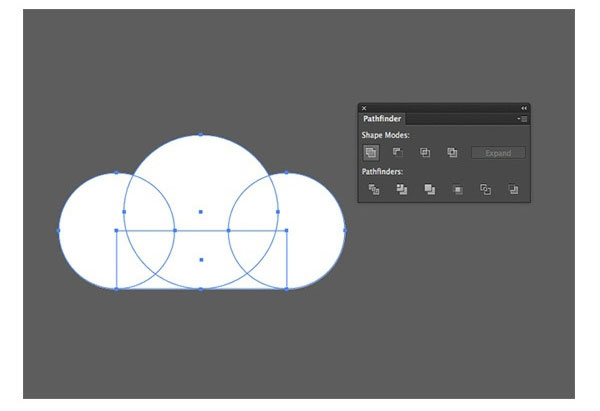Screen dimensions: 600x411
Task: Click the large circle's left side anchor
Action: pos(124,212)
